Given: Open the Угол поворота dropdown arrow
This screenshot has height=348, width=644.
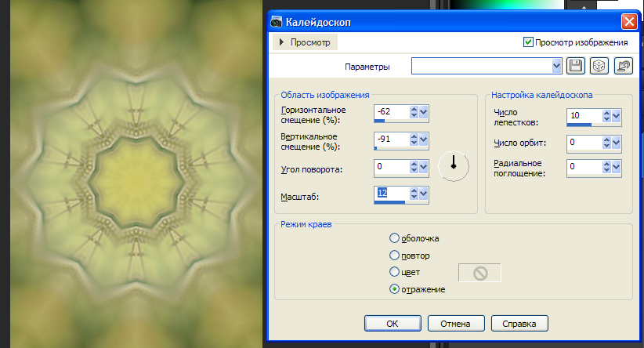Looking at the screenshot, I should [424, 167].
